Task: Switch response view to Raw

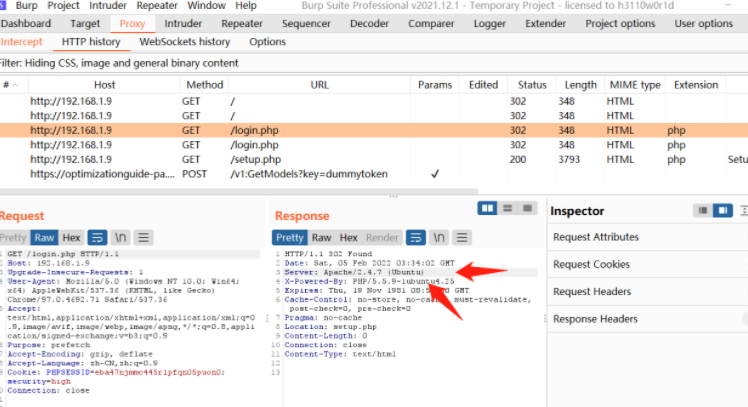Action: click(322, 238)
